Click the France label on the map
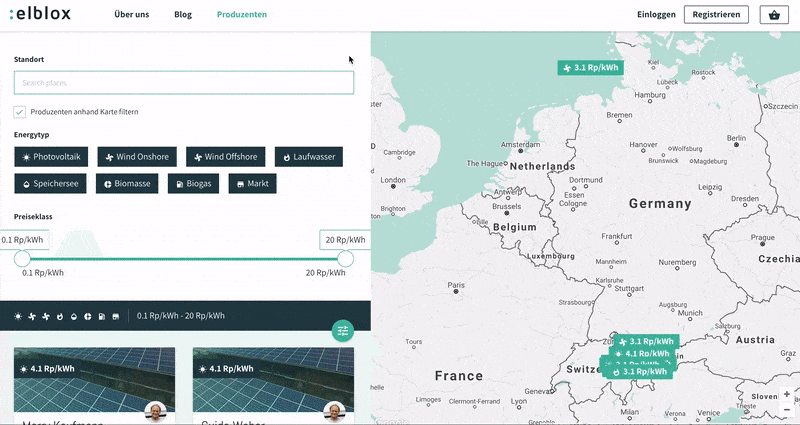Image resolution: width=800 pixels, height=425 pixels. [x=459, y=376]
